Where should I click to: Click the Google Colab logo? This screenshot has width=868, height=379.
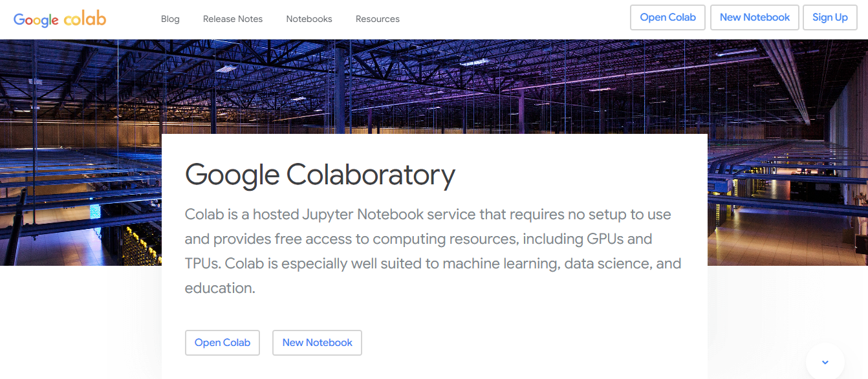pyautogui.click(x=60, y=19)
